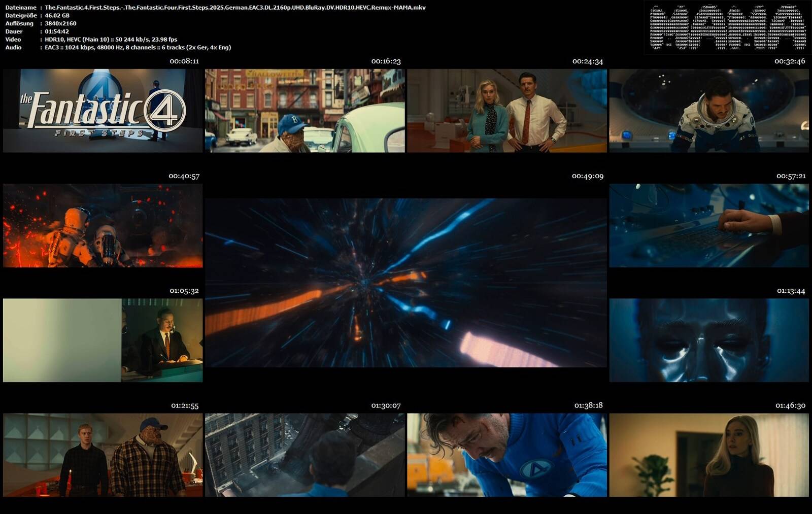Image resolution: width=812 pixels, height=514 pixels.
Task: Select thumbnail of man at desk microphone
Action: 103,340
